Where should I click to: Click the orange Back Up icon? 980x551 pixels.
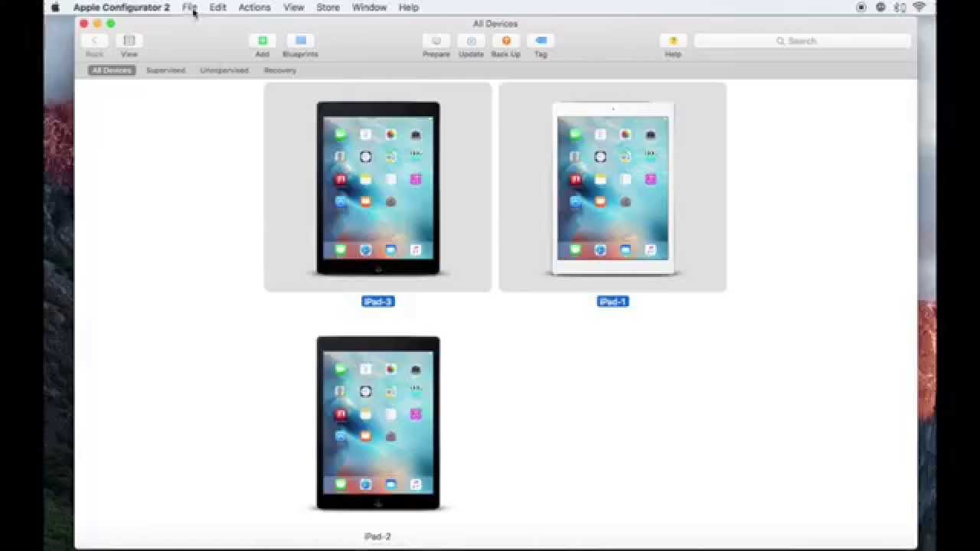click(x=506, y=41)
